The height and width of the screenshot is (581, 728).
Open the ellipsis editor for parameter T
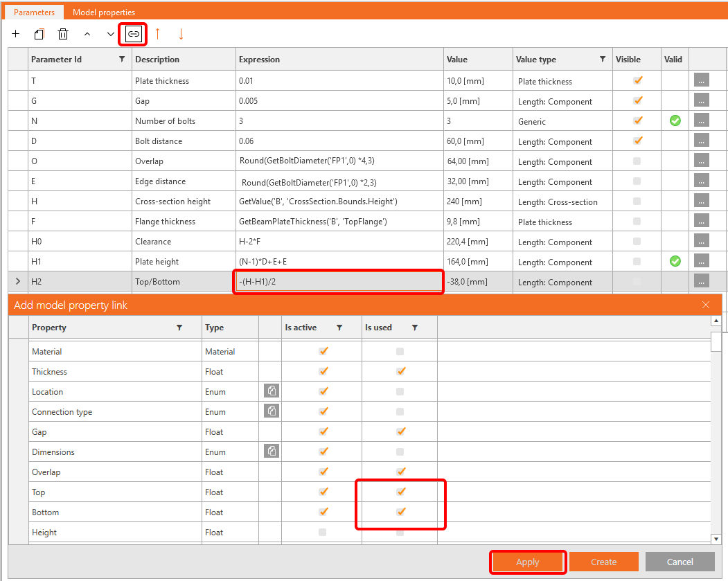[701, 80]
